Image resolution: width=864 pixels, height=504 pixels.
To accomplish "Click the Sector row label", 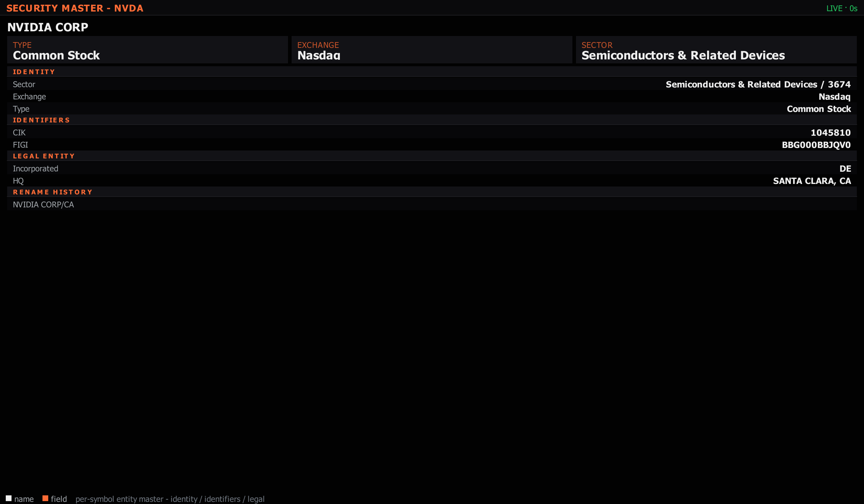I will tap(24, 85).
